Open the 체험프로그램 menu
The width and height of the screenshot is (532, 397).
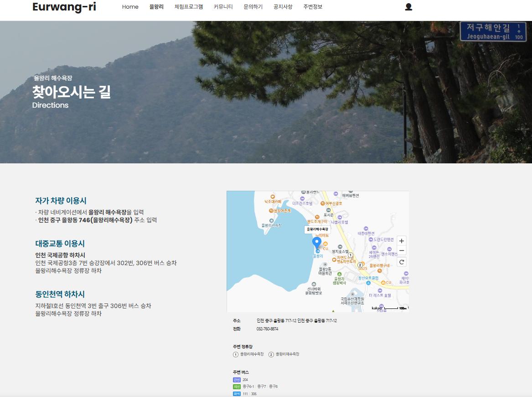click(189, 7)
